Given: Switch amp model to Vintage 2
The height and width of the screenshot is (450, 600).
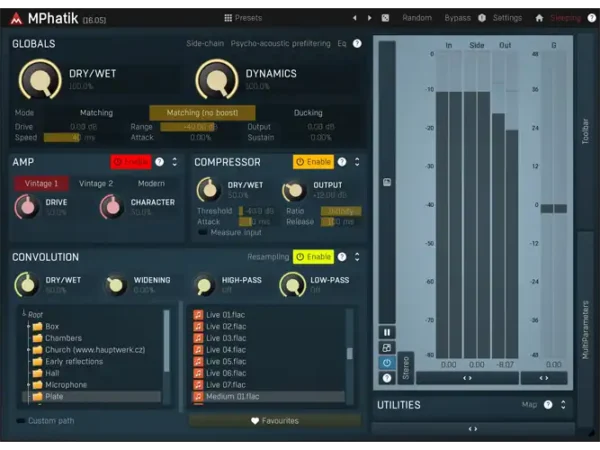Looking at the screenshot, I should pos(96,184).
